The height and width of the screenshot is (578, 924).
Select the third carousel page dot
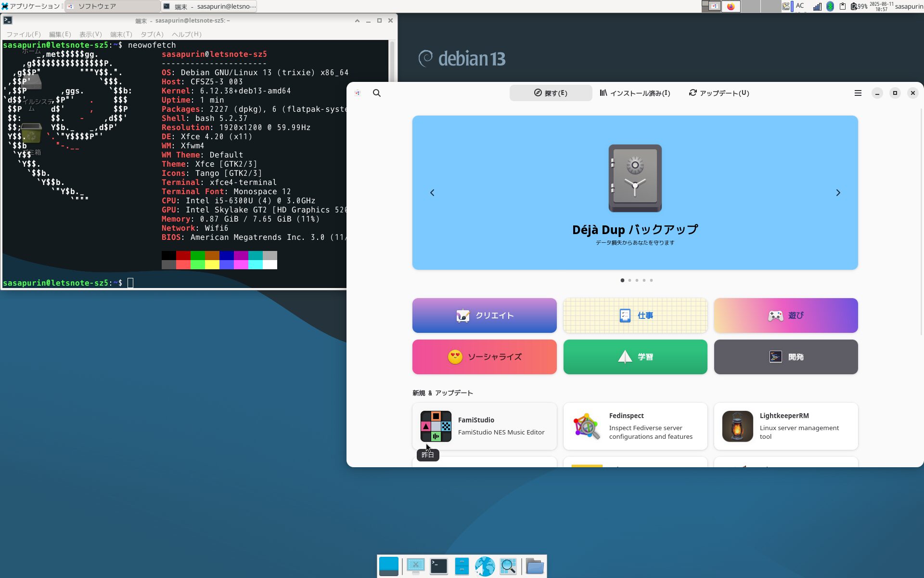637,280
